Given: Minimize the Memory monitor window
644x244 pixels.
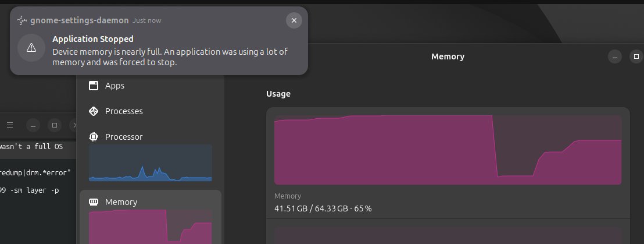Looking at the screenshot, I should pos(615,57).
